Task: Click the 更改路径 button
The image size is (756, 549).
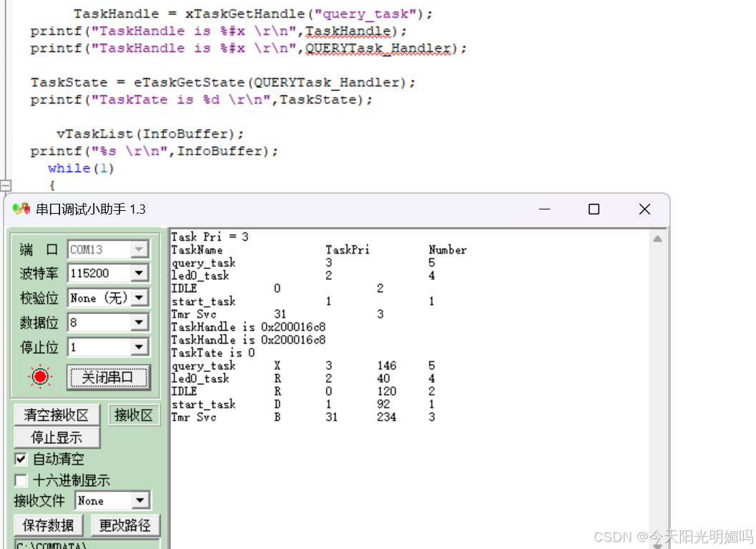Action: [125, 525]
